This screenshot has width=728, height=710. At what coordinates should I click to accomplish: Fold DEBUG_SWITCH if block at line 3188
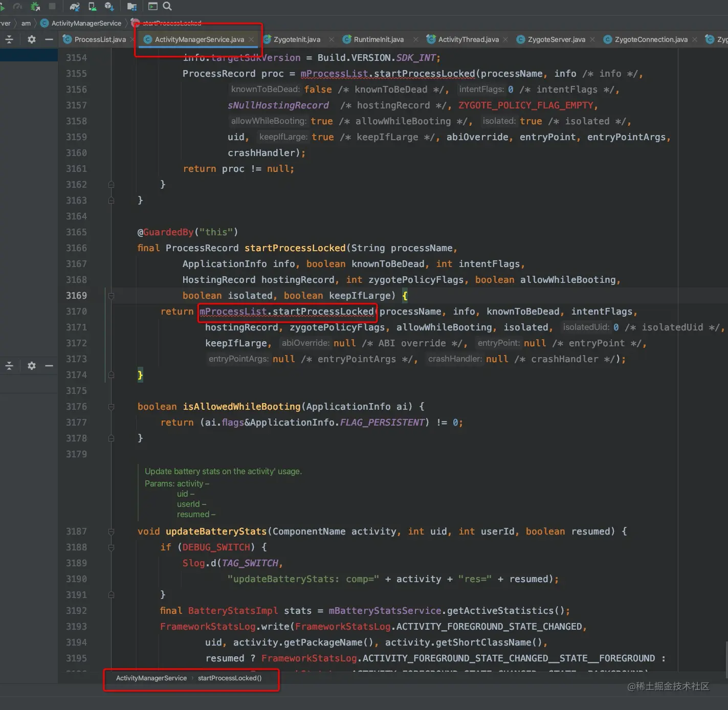(111, 547)
